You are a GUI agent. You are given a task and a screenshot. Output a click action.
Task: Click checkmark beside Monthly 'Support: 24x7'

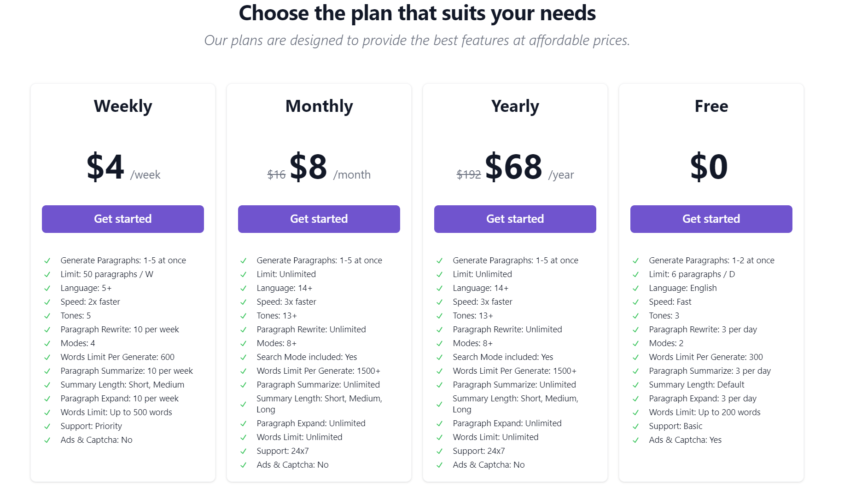pyautogui.click(x=244, y=452)
